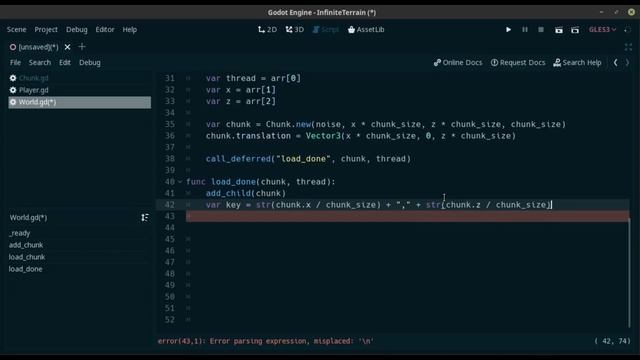640x360 pixels.
Task: Close the [unsaved](*) scene tab
Action: (67, 47)
